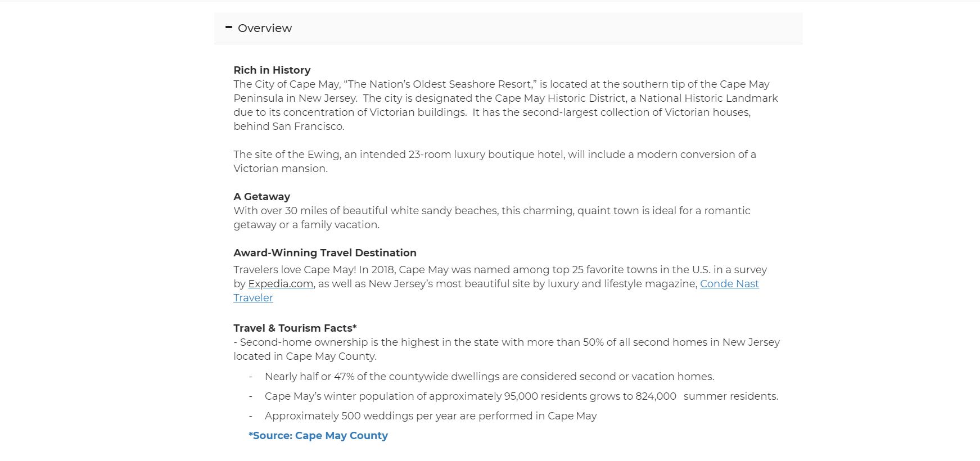
Task: Click the "824,000" summer residents figure
Action: pyautogui.click(x=656, y=396)
